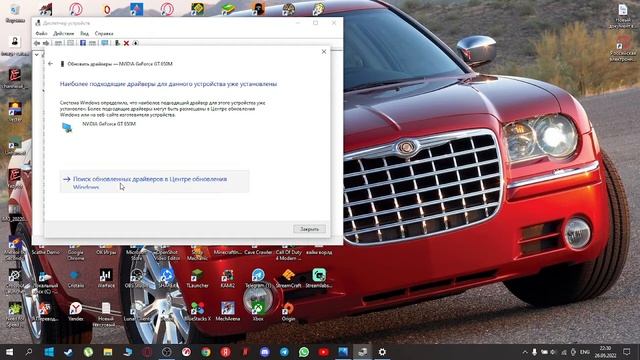Click the blue help icon in Device Manager toolbar
This screenshot has height=360, width=640.
83,43
